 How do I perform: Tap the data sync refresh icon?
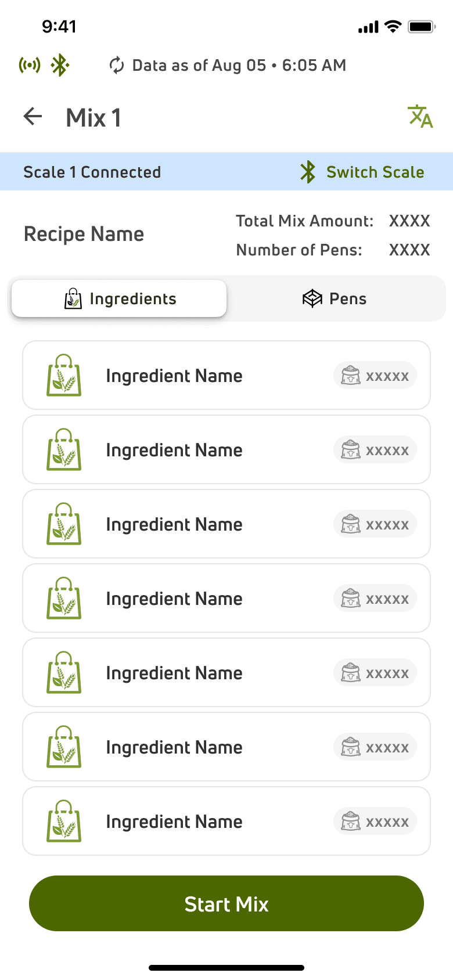pyautogui.click(x=117, y=66)
